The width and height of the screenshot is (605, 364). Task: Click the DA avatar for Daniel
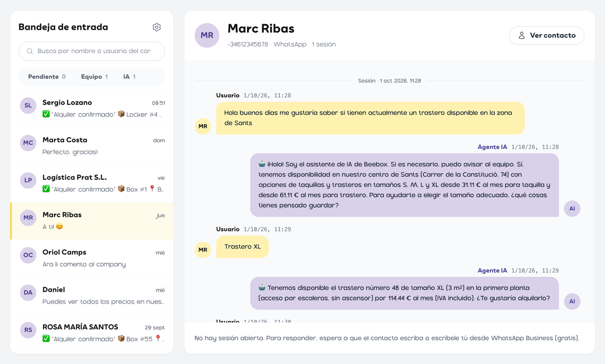tap(28, 293)
